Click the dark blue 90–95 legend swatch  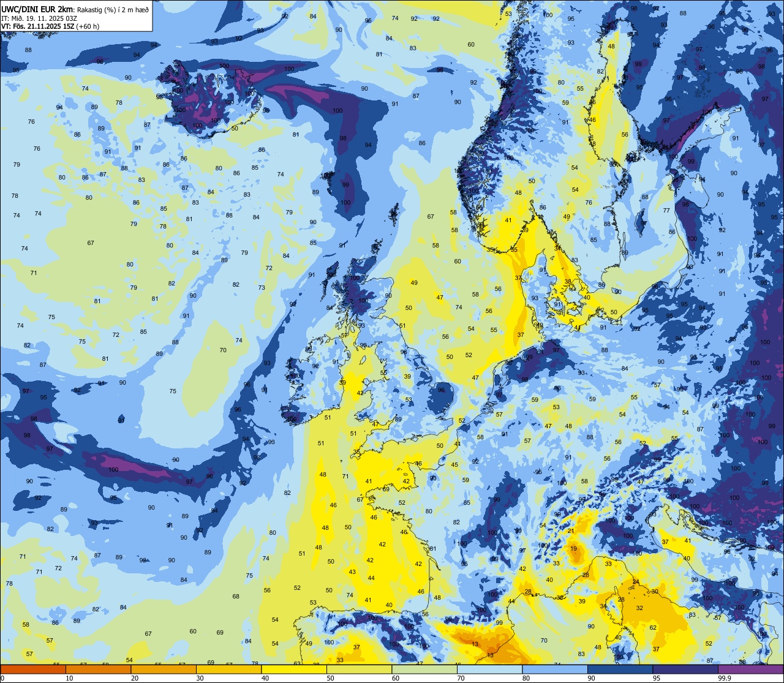(x=620, y=669)
